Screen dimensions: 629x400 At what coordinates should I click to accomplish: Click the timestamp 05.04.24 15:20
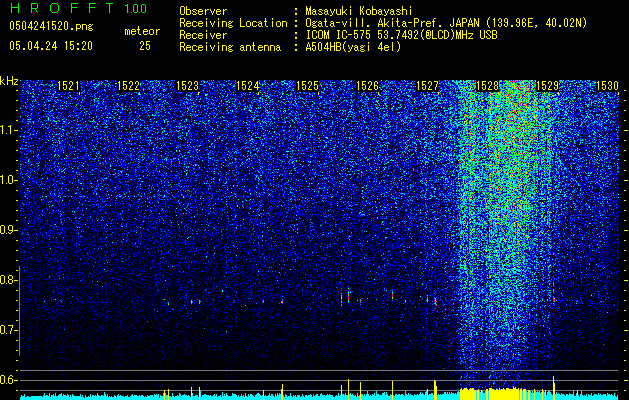click(x=51, y=46)
